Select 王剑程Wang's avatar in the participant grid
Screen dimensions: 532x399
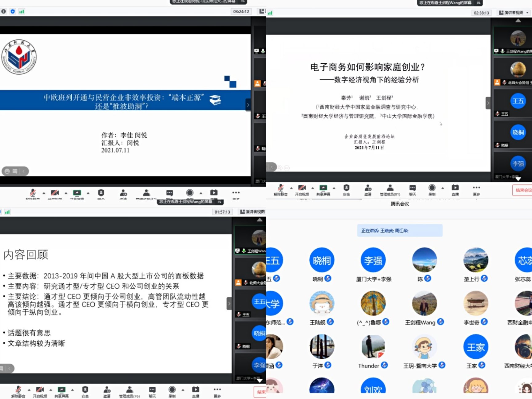(x=424, y=304)
